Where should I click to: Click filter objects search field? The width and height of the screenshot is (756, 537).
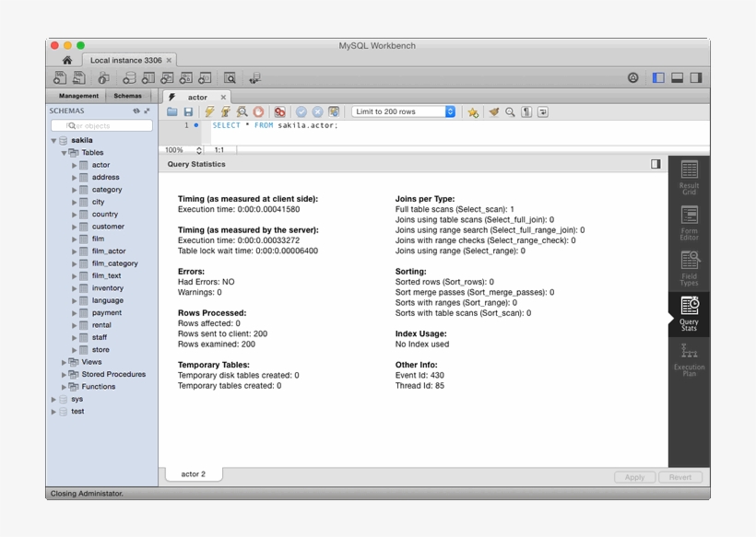pos(101,125)
